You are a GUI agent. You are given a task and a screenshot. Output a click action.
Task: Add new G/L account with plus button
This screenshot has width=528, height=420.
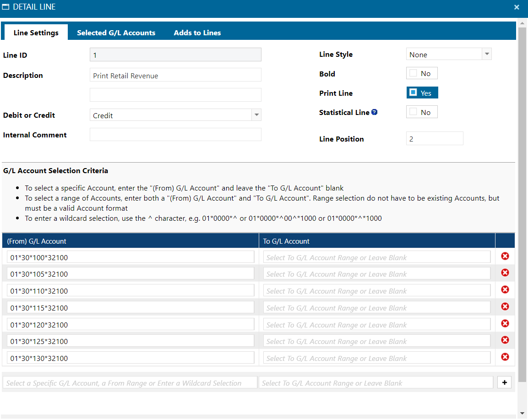click(504, 382)
